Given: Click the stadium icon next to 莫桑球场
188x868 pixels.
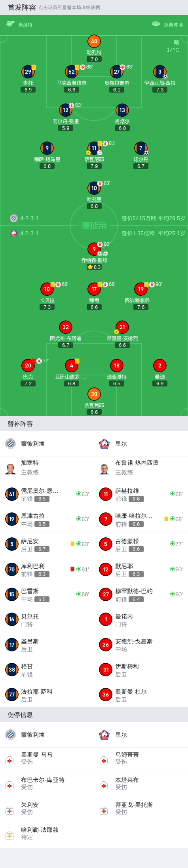Looking at the screenshot, I should 156,24.
